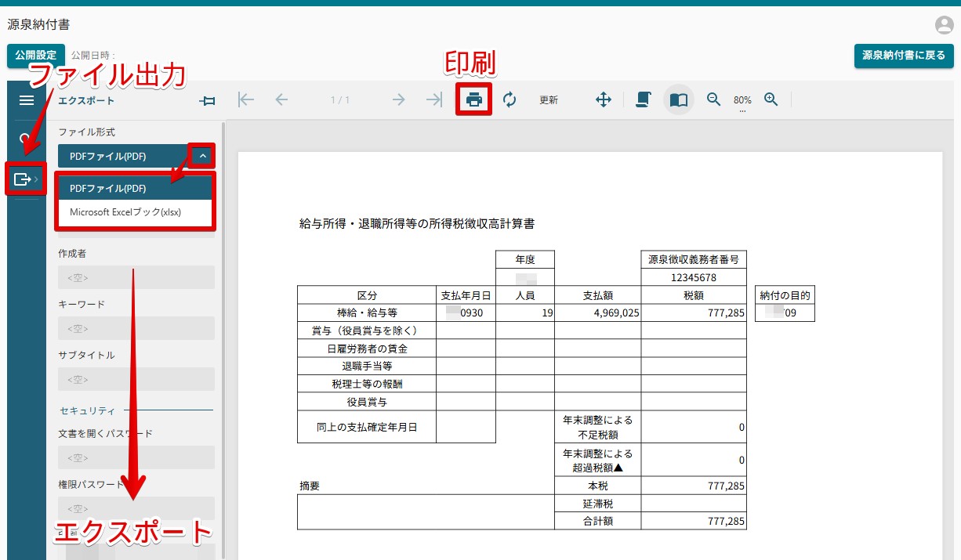Image resolution: width=961 pixels, height=560 pixels.
Task: Click the 納付の目的 header cell
Action: click(785, 295)
